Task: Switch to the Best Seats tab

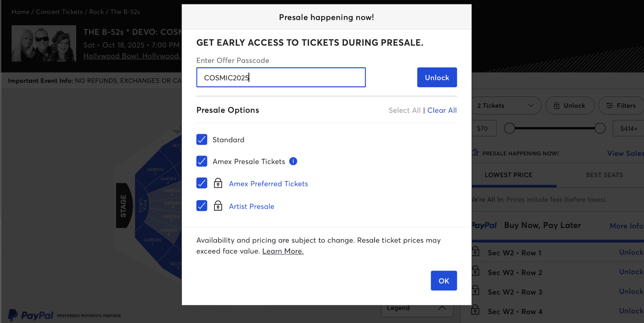Action: click(604, 175)
